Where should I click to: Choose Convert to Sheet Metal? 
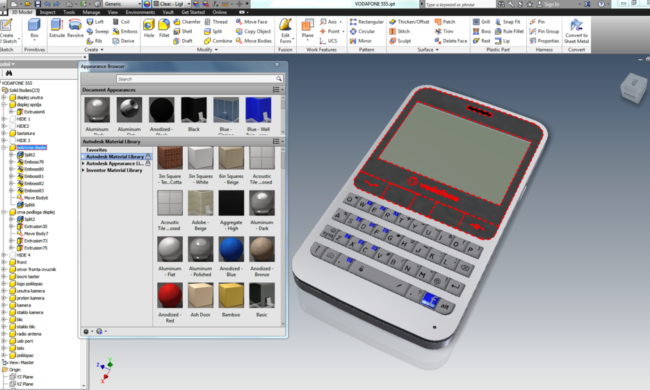point(576,31)
